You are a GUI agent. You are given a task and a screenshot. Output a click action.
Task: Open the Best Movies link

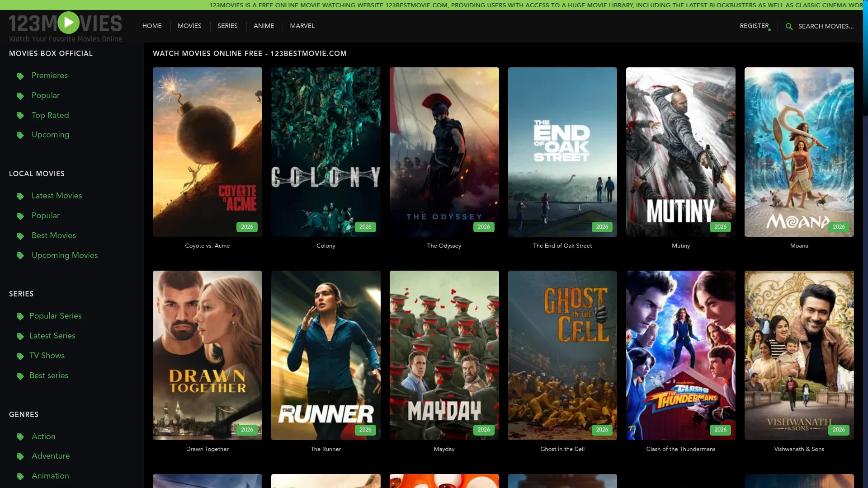pos(54,235)
